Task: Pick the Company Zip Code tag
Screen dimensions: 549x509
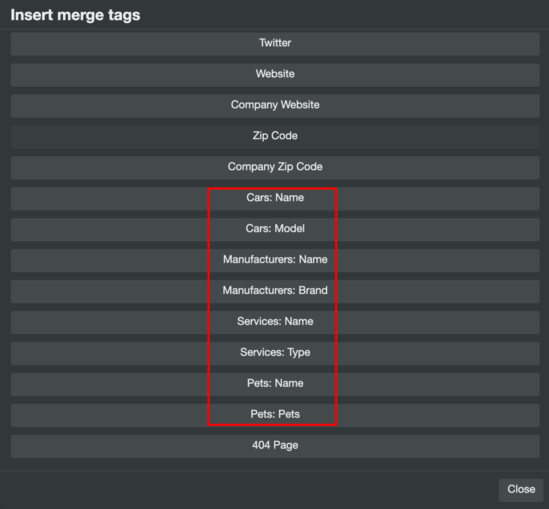Action: coord(275,167)
